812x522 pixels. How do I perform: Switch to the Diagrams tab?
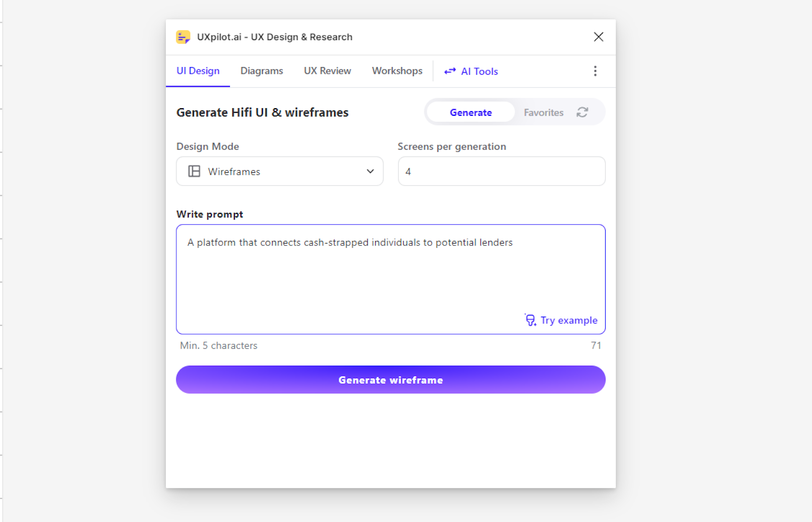pos(261,71)
